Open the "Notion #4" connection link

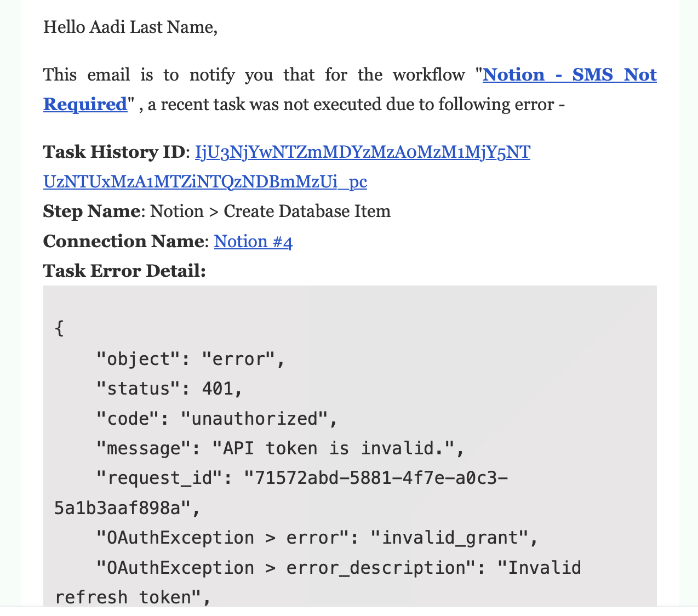(253, 242)
